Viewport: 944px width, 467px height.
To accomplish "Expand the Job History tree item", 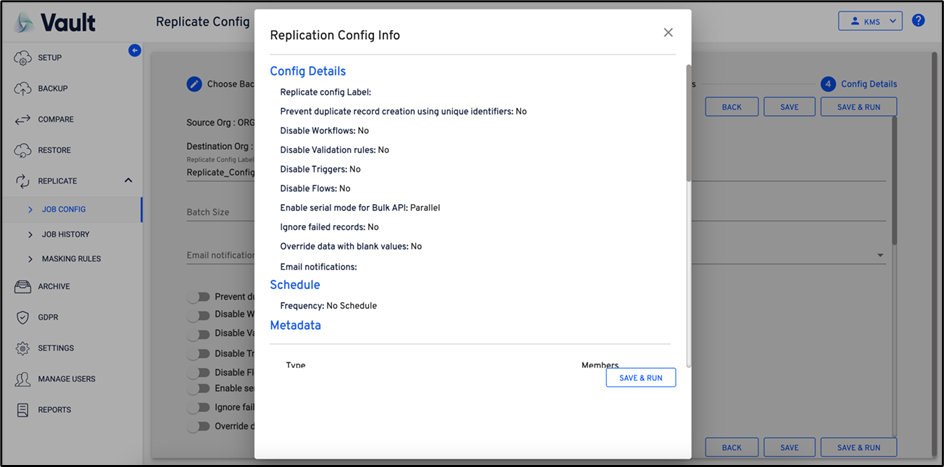I will coord(30,234).
